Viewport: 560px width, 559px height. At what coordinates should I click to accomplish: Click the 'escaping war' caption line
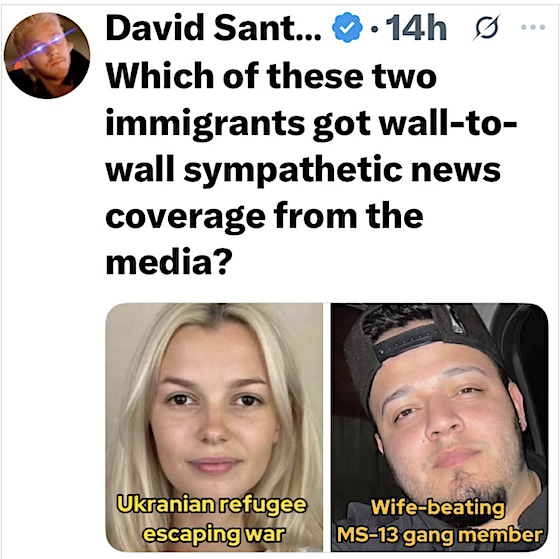coord(214,534)
